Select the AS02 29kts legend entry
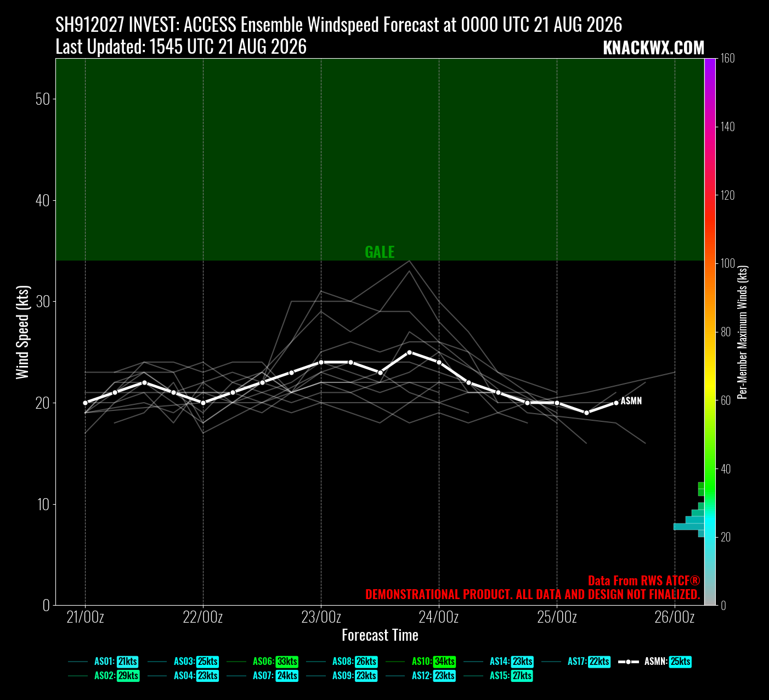Viewport: 769px width, 700px height. coord(104,676)
